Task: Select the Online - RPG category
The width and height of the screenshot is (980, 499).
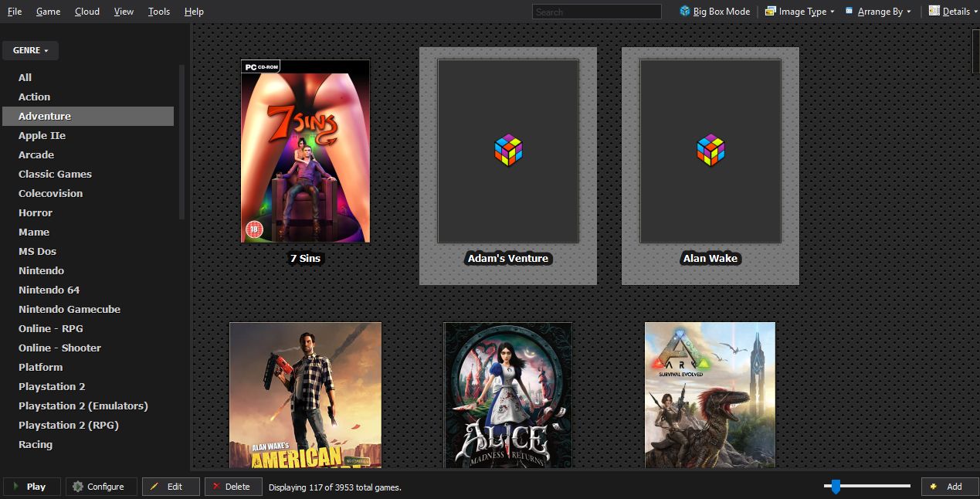Action: (88, 328)
